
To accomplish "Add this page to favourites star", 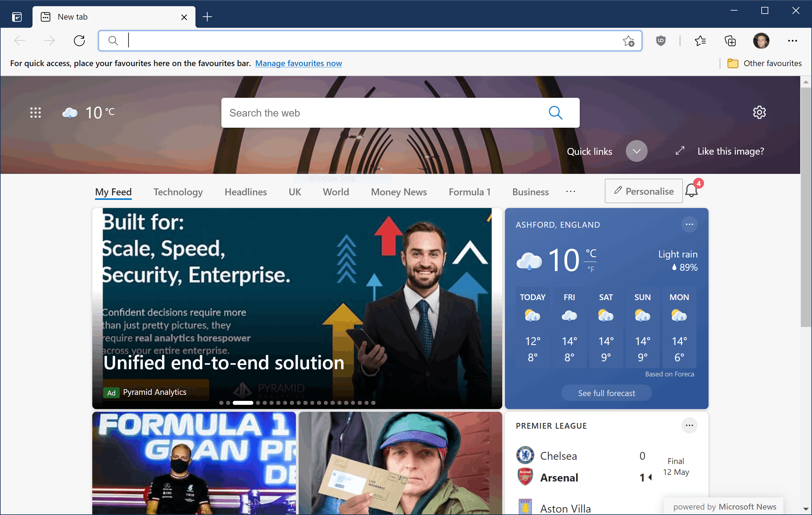I will [628, 41].
